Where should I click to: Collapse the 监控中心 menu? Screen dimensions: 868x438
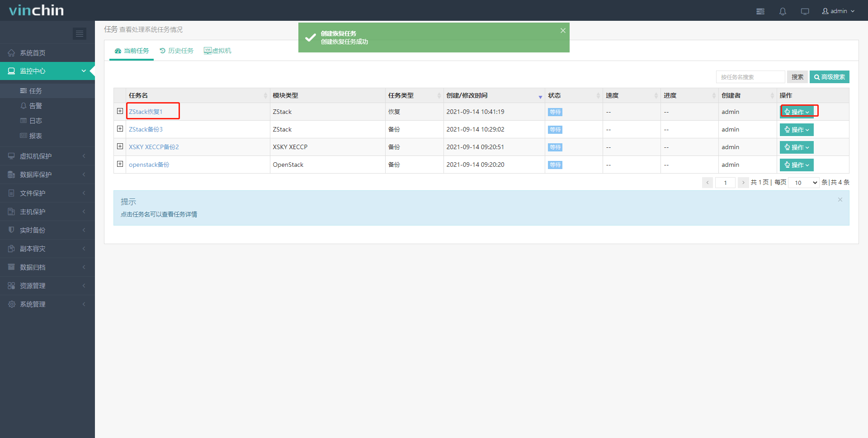point(47,71)
